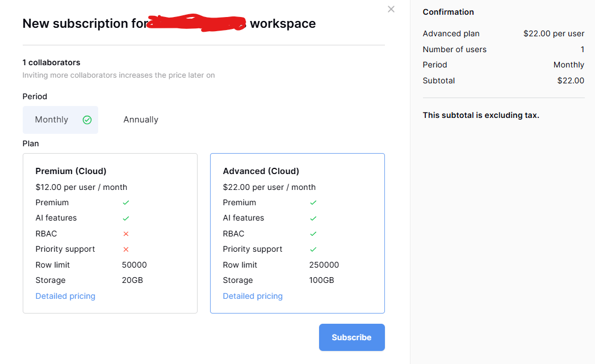Click AI features checkmark in Advanced (Cloud) plan
This screenshot has height=364, width=595.
[x=313, y=218]
